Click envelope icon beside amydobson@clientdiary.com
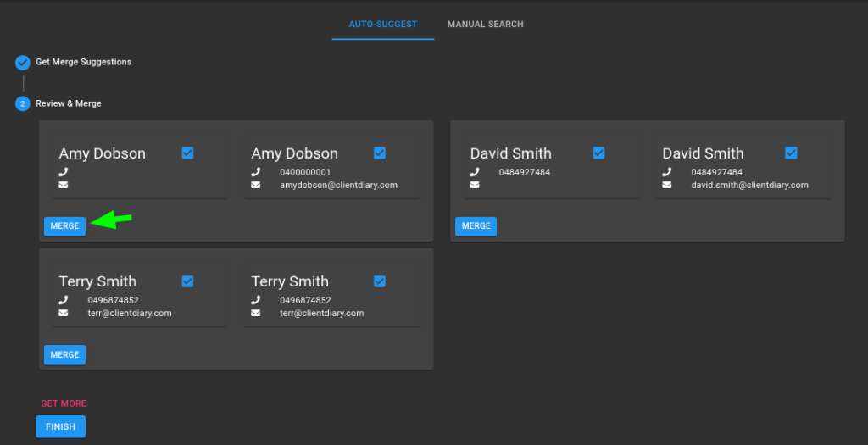The image size is (868, 445). (x=256, y=185)
